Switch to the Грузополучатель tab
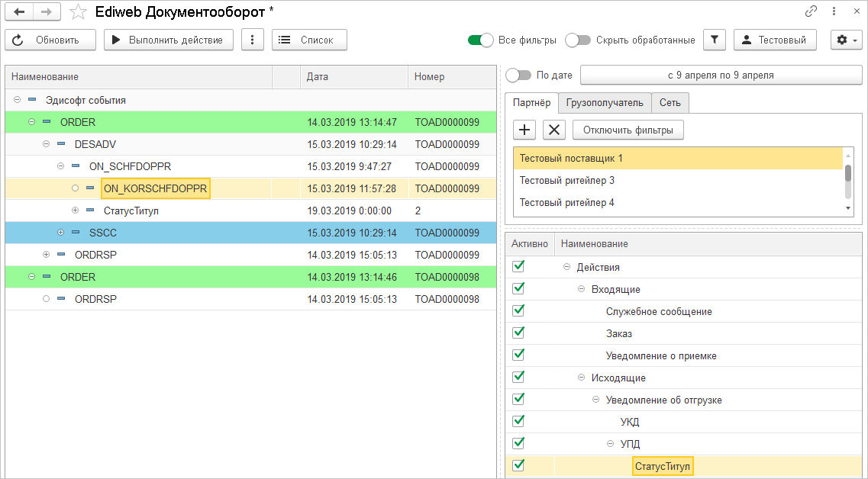Screen dimensions: 868x479 [x=605, y=103]
